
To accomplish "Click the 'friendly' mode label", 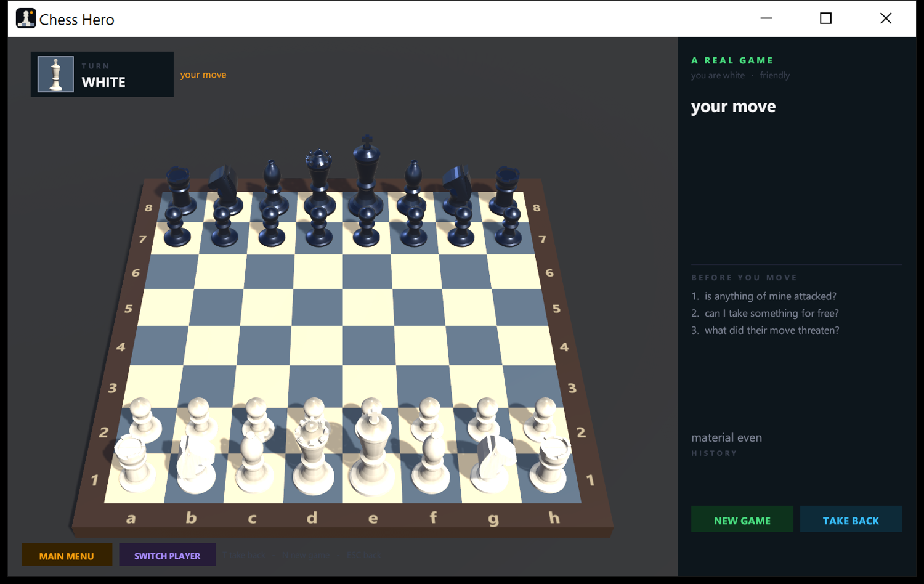I will [774, 75].
